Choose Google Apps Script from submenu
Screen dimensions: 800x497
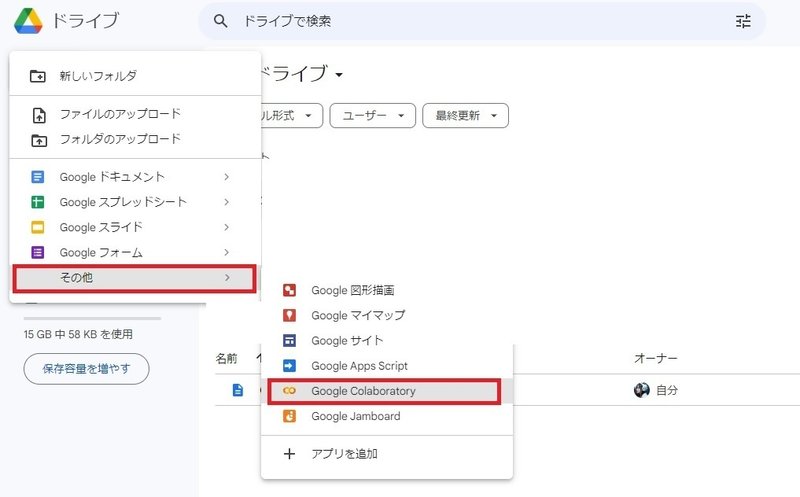point(387,365)
